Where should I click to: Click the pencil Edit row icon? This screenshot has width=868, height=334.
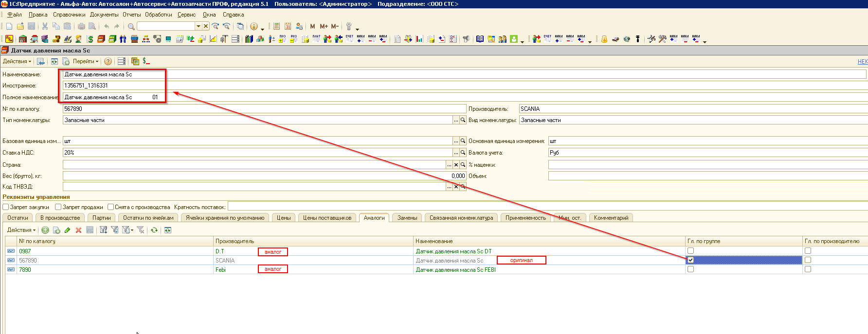(x=67, y=230)
